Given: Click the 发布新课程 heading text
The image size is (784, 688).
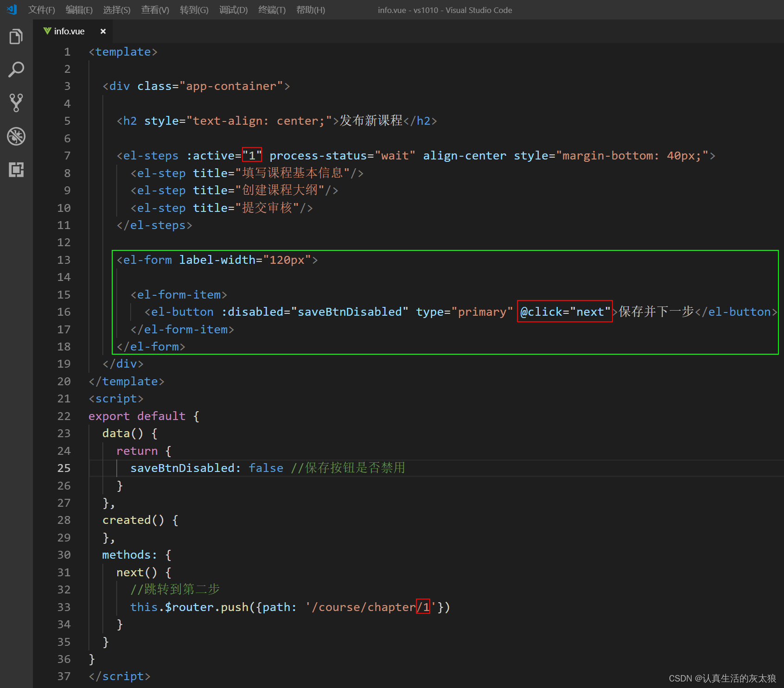Looking at the screenshot, I should point(371,121).
